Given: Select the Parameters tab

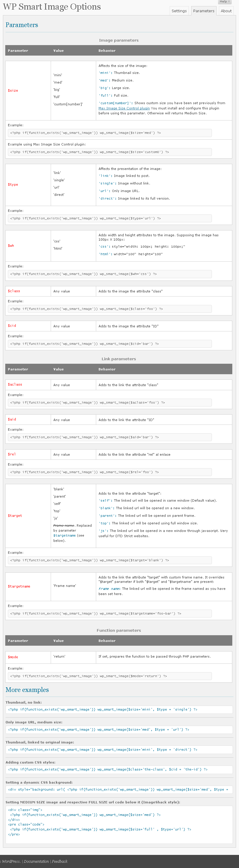Looking at the screenshot, I should point(203,11).
